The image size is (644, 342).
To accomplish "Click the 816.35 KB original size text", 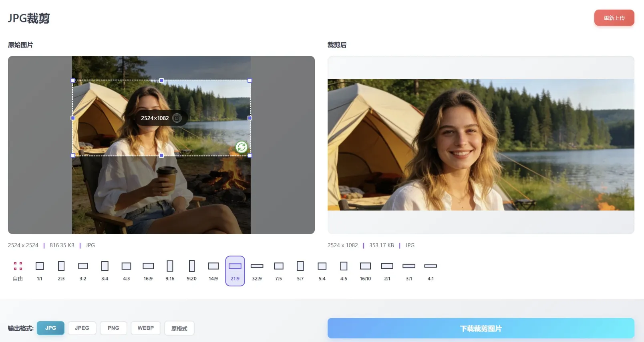I will click(x=62, y=245).
